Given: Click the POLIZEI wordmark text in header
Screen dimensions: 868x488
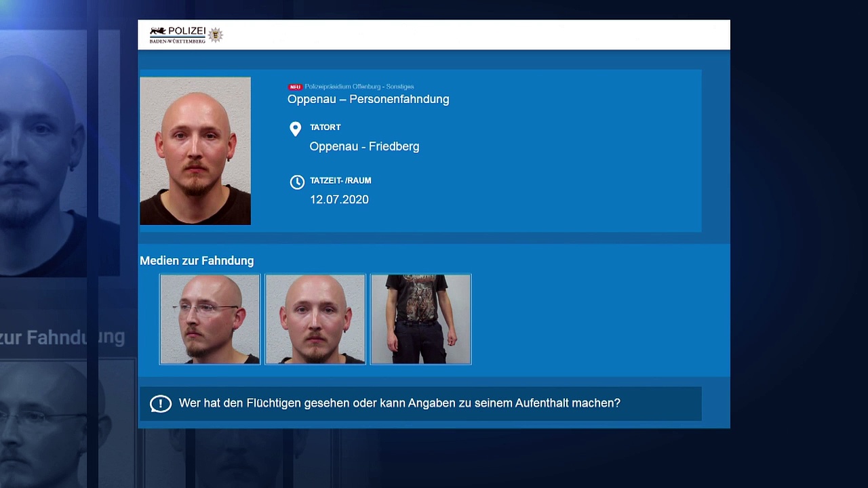Looking at the screenshot, I should [x=186, y=31].
